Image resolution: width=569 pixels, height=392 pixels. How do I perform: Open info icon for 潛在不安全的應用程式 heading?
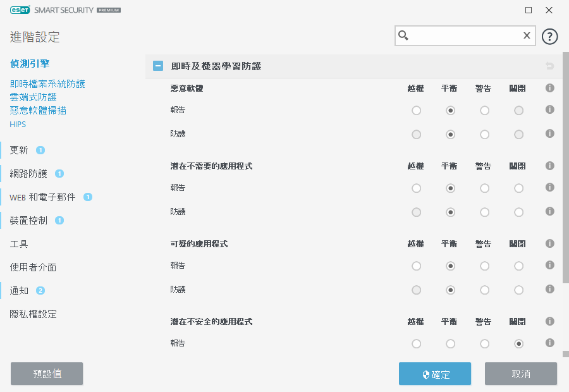(x=549, y=321)
